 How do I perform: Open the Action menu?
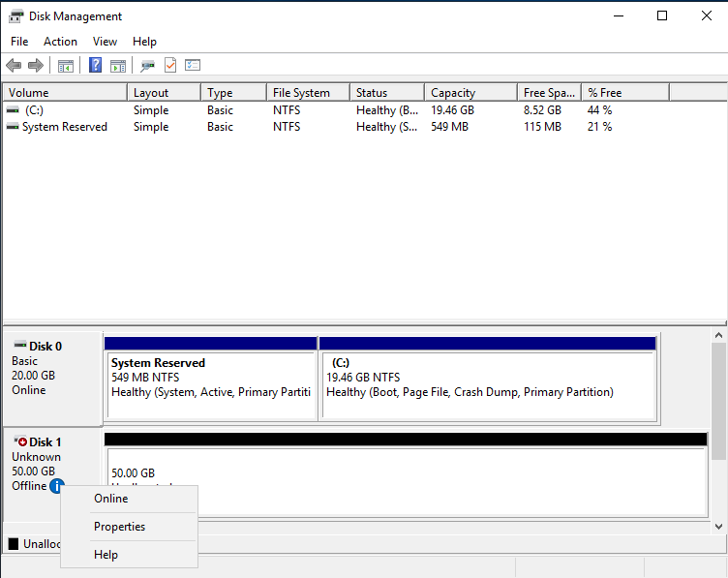click(x=60, y=42)
